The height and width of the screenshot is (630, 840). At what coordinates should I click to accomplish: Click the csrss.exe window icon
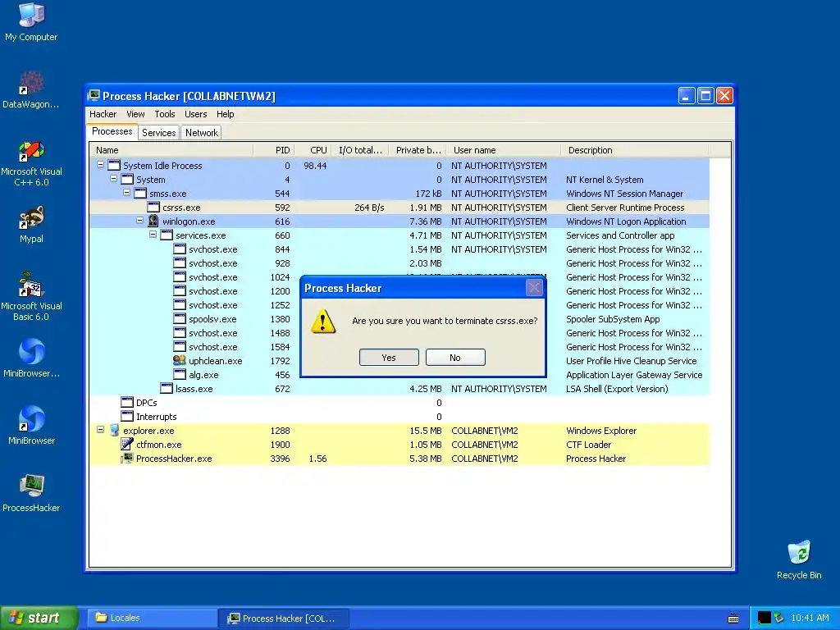pos(153,207)
